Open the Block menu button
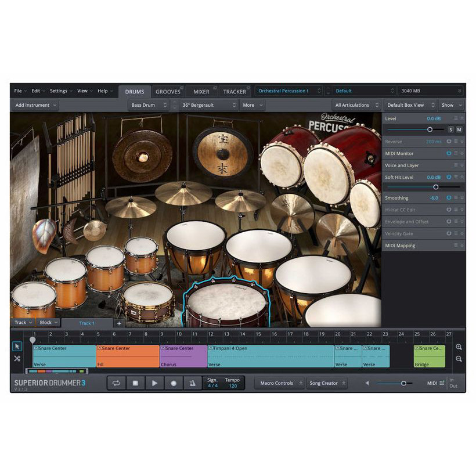476x476 pixels. tap(48, 323)
